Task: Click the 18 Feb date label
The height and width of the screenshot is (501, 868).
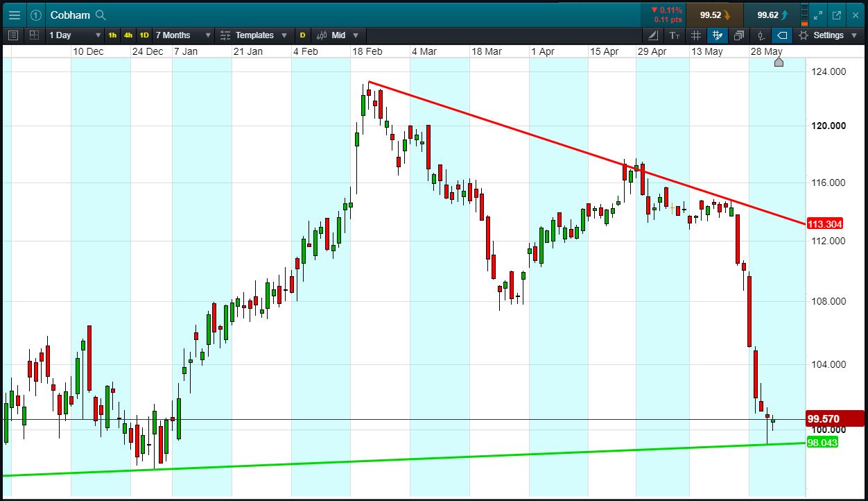Action: (367, 51)
